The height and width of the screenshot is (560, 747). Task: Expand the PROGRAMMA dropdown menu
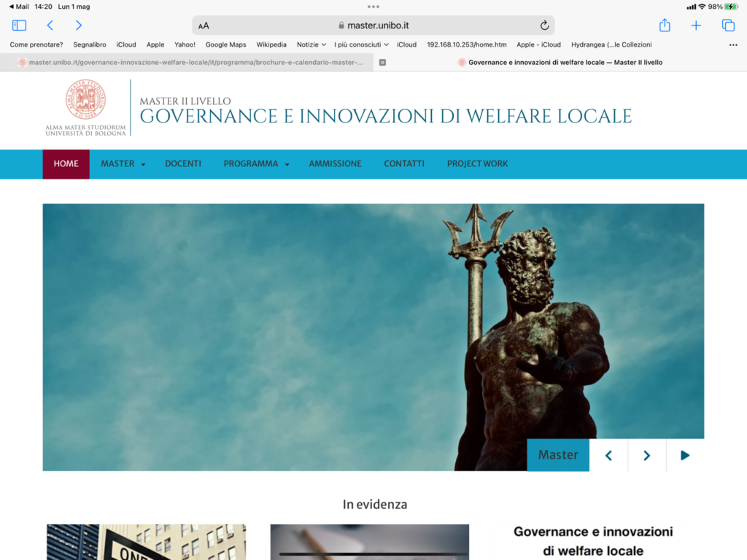click(256, 164)
